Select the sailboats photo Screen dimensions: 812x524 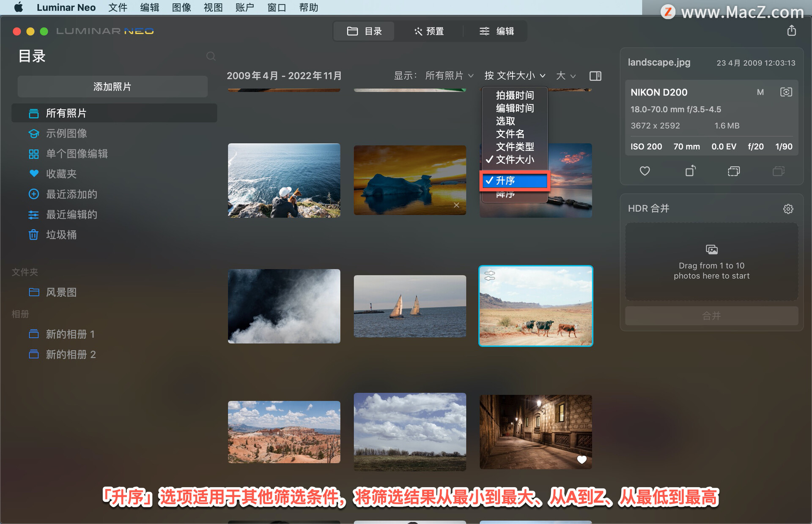point(410,306)
